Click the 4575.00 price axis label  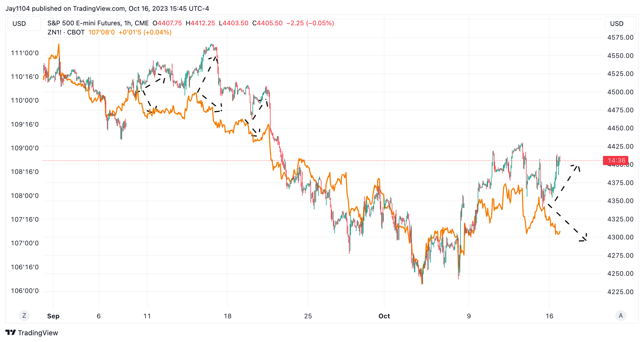[x=620, y=37]
